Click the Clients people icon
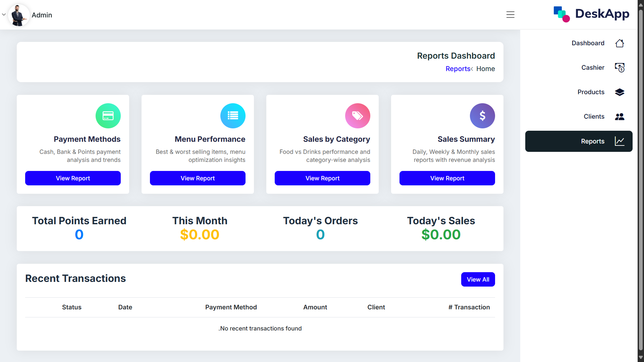644x362 pixels. [619, 117]
